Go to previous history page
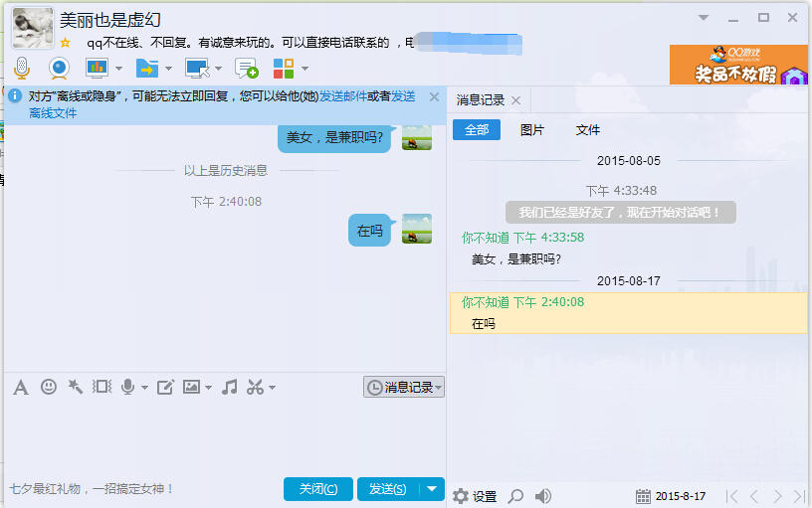Image resolution: width=812 pixels, height=508 pixels. (754, 496)
